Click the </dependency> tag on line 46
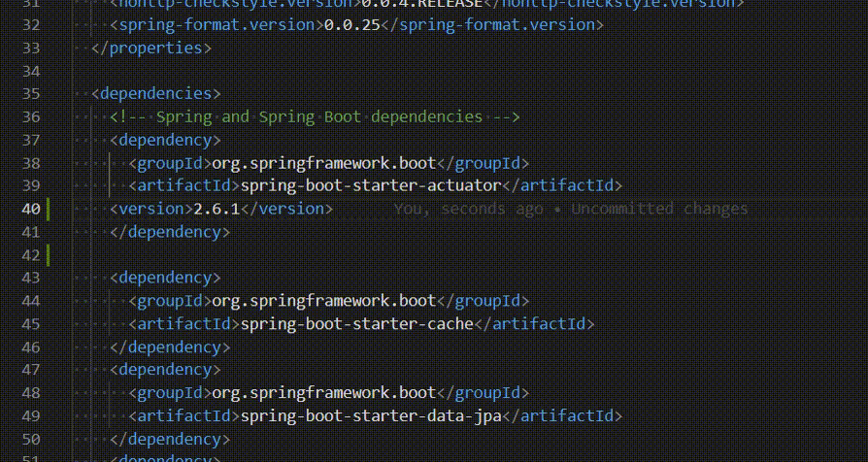868x462 pixels. coord(170,346)
